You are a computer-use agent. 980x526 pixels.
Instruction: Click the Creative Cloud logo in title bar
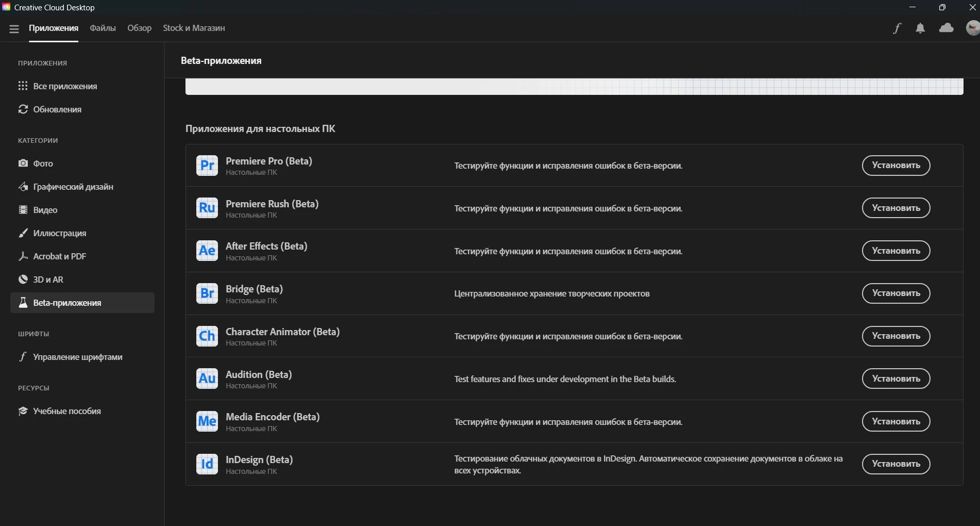click(x=6, y=7)
